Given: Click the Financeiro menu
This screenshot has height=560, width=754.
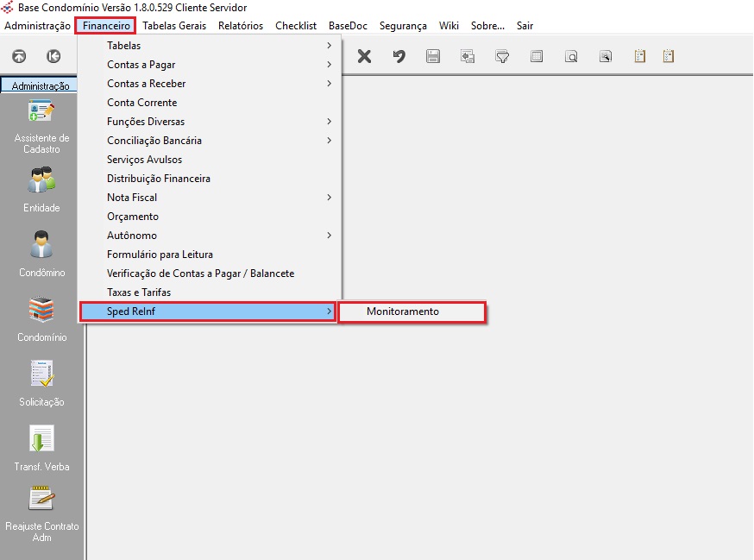Looking at the screenshot, I should (x=106, y=26).
